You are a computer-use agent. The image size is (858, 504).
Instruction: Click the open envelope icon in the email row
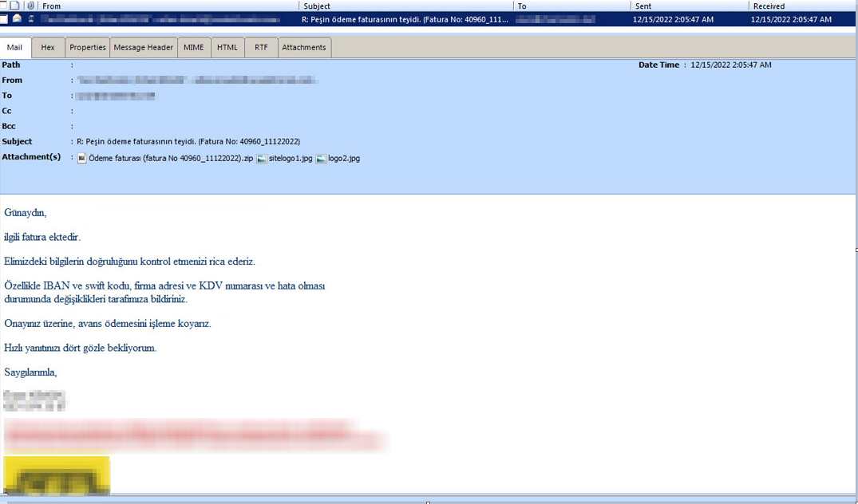(17, 18)
